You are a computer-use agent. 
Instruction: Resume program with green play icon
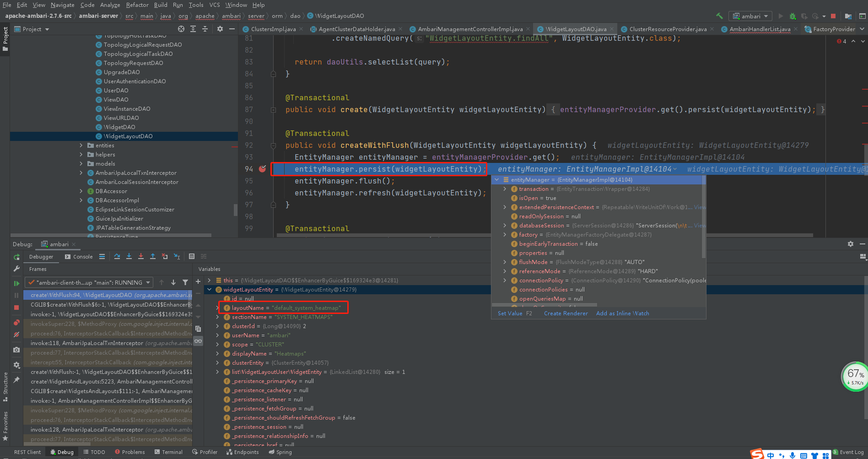(x=16, y=283)
